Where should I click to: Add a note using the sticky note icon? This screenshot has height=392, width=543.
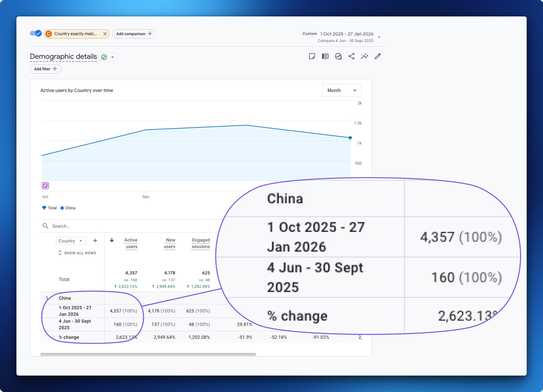pyautogui.click(x=312, y=56)
